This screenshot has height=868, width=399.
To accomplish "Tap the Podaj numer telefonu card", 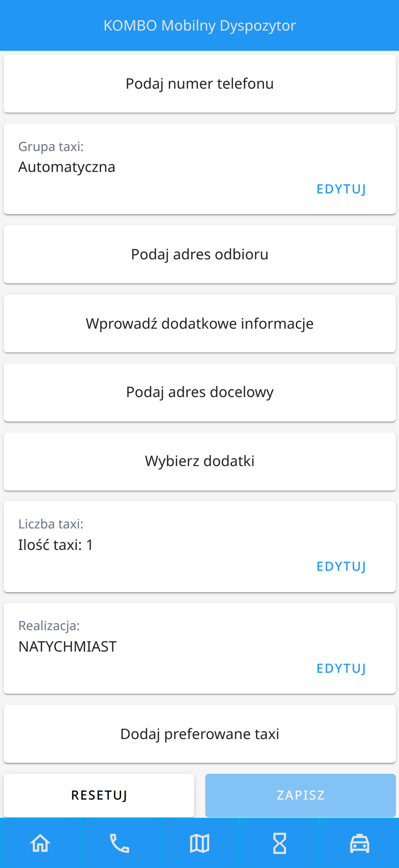I will tap(199, 83).
